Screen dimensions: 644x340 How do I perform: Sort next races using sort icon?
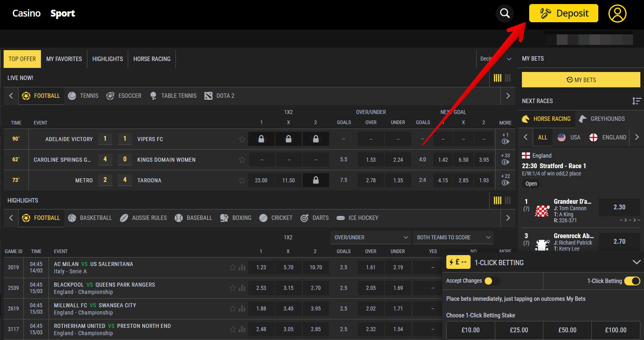(x=637, y=101)
